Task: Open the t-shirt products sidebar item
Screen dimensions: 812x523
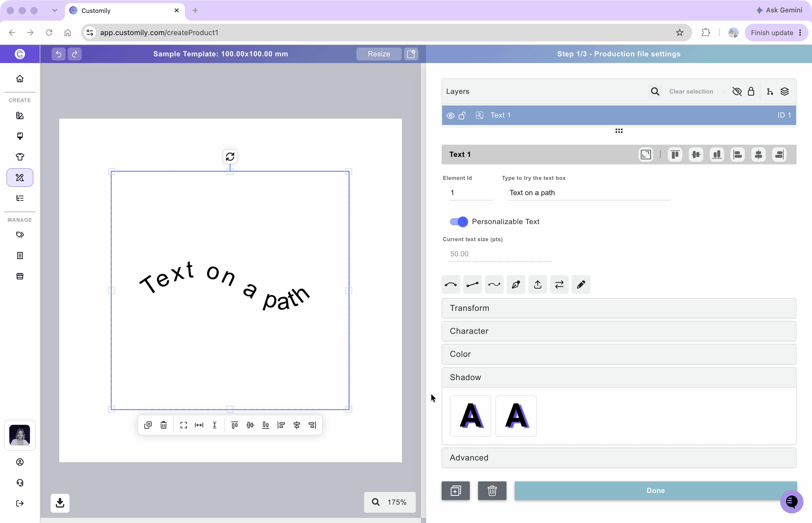Action: [x=20, y=157]
